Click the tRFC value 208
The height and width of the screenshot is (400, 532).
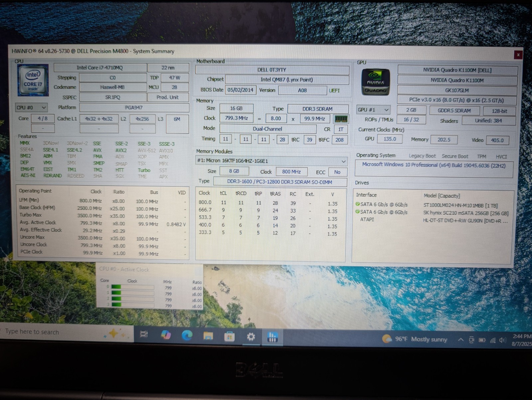click(x=339, y=140)
